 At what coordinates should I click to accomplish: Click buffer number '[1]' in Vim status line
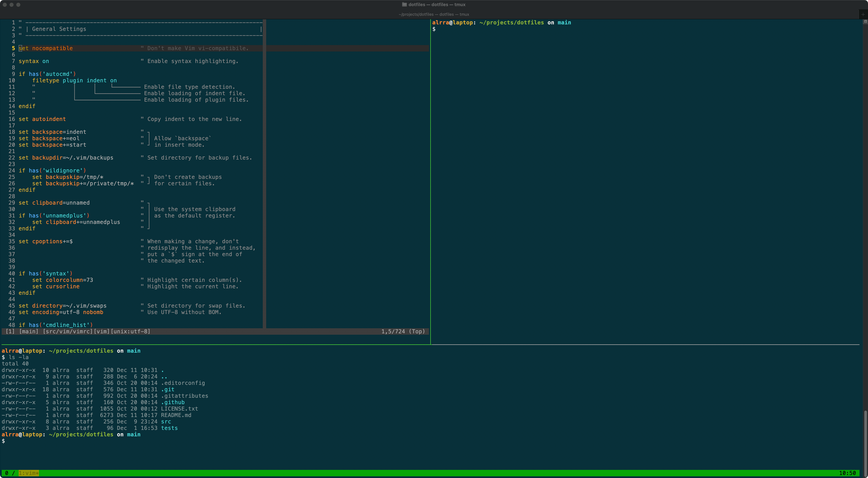(x=10, y=332)
